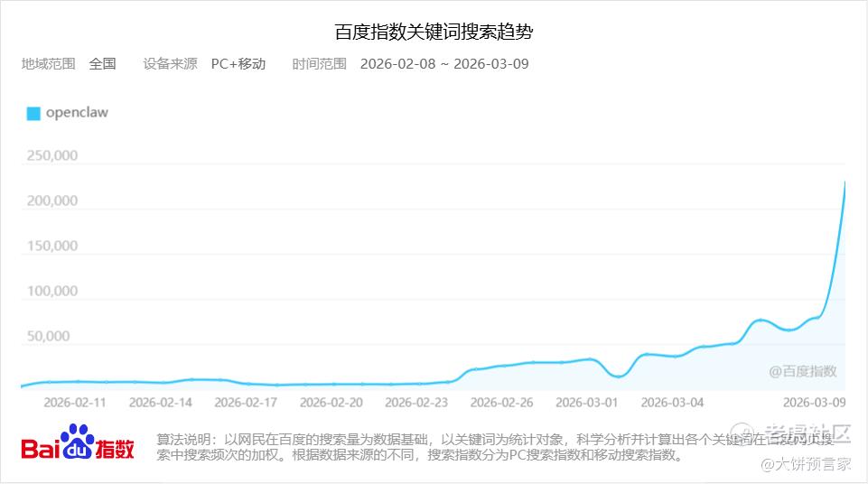Click the 2026-02-20 x-axis date
The height and width of the screenshot is (484, 868).
click(331, 403)
